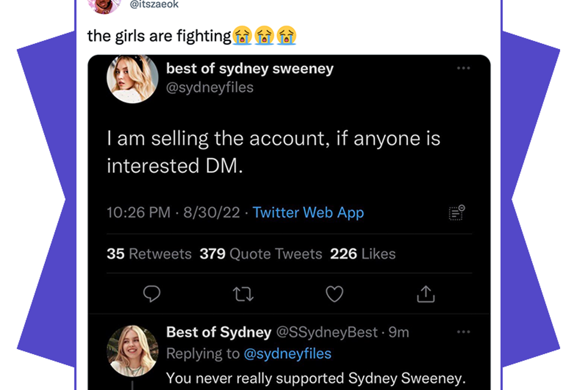Click the "Best of Sydney" reply author name

pyautogui.click(x=219, y=332)
